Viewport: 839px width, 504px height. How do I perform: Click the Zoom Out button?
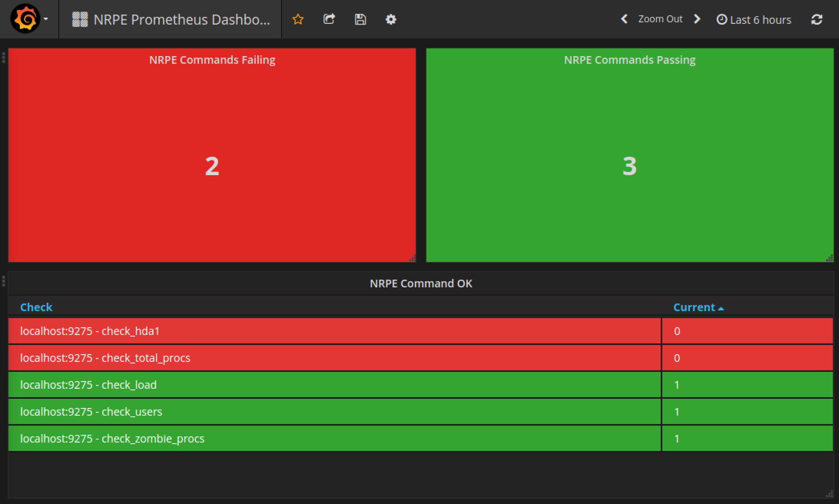[660, 19]
